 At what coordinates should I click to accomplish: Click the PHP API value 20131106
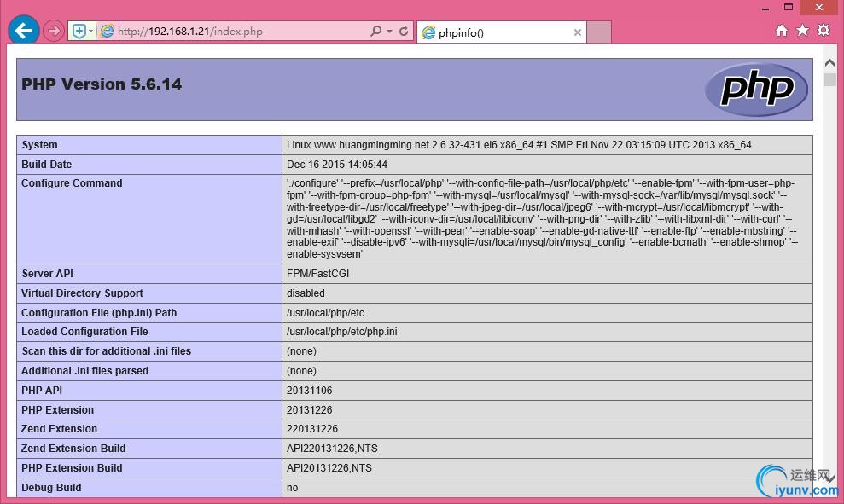(310, 390)
